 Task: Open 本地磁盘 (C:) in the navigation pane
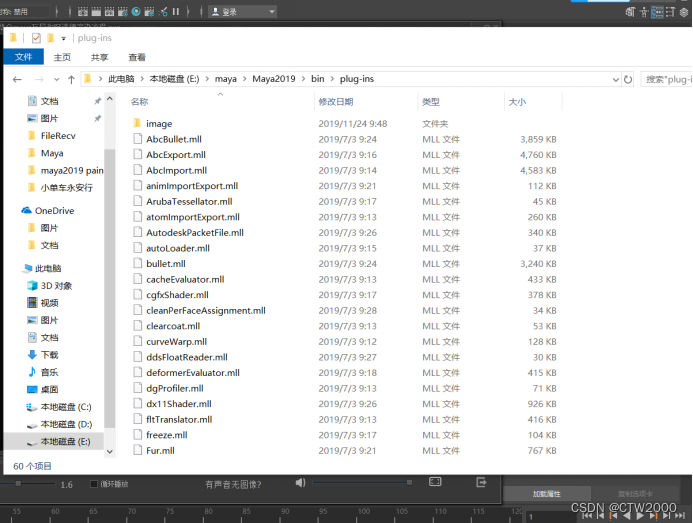click(x=66, y=407)
